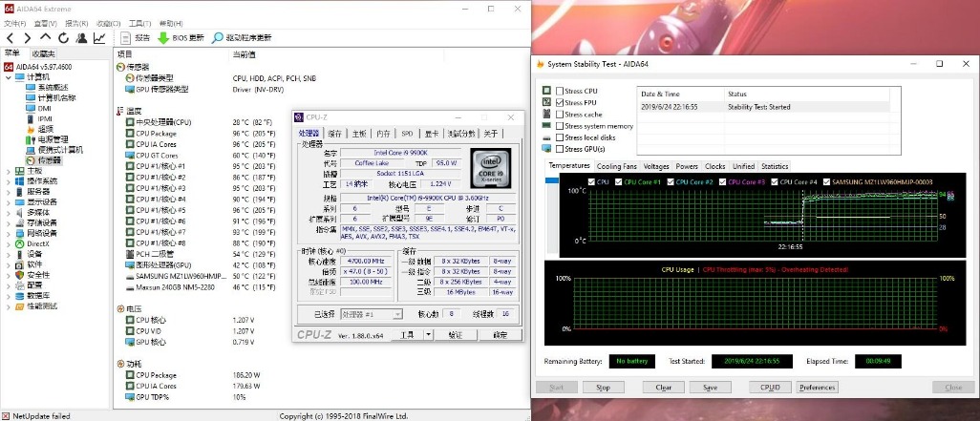Open the Statistics tab
This screenshot has width=980, height=421.
775,166
